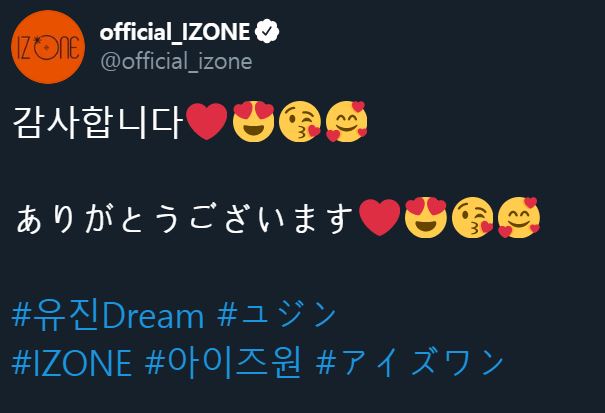This screenshot has height=413, width=605.
Task: Click the Korean text 감사합니다
Action: coord(98,123)
